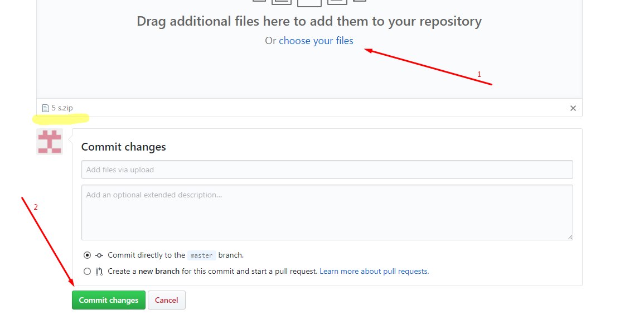Click the pink user avatar thumbnail
This screenshot has width=644, height=324.
(x=50, y=142)
